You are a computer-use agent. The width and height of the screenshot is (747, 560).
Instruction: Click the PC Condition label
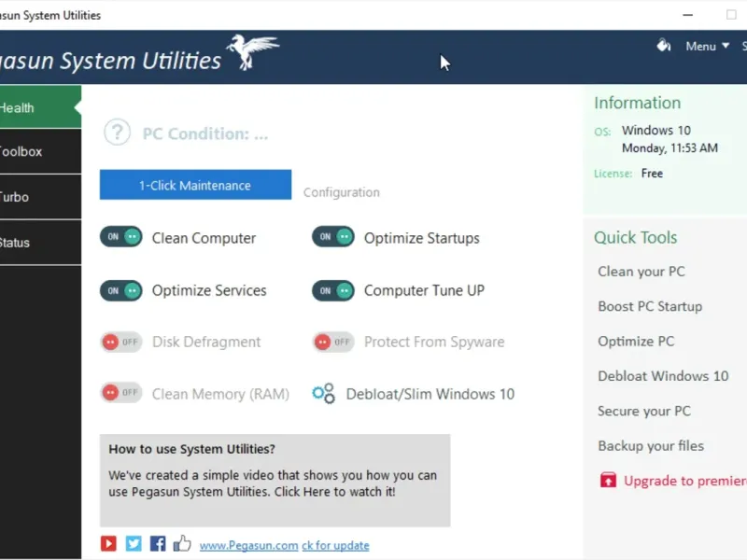point(205,133)
